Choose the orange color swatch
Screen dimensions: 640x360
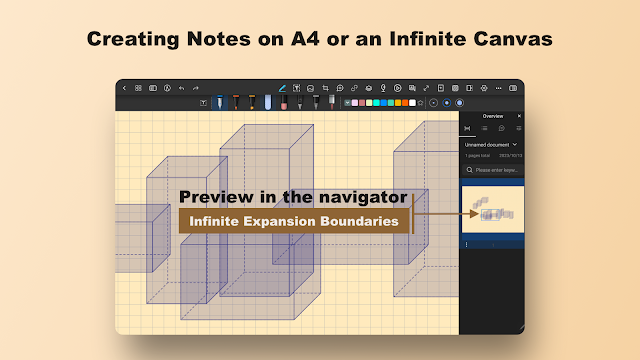[405, 103]
